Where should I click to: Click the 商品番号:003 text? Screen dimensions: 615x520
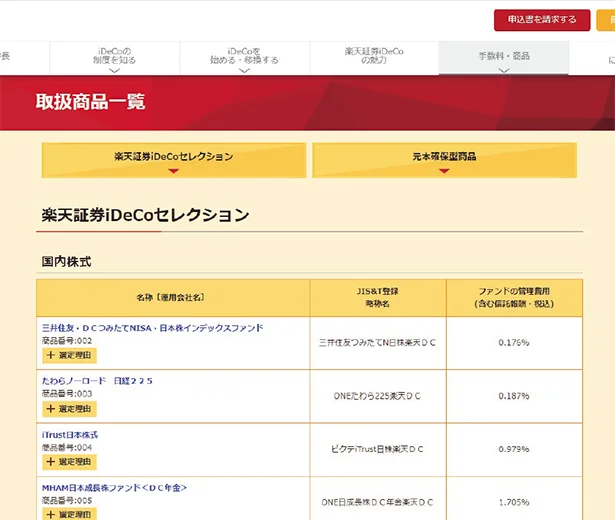pos(67,394)
